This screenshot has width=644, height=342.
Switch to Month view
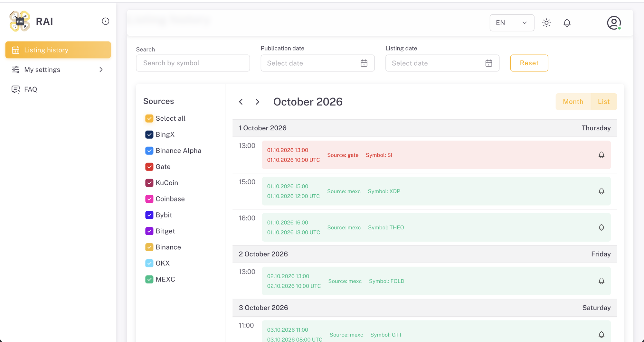573,102
